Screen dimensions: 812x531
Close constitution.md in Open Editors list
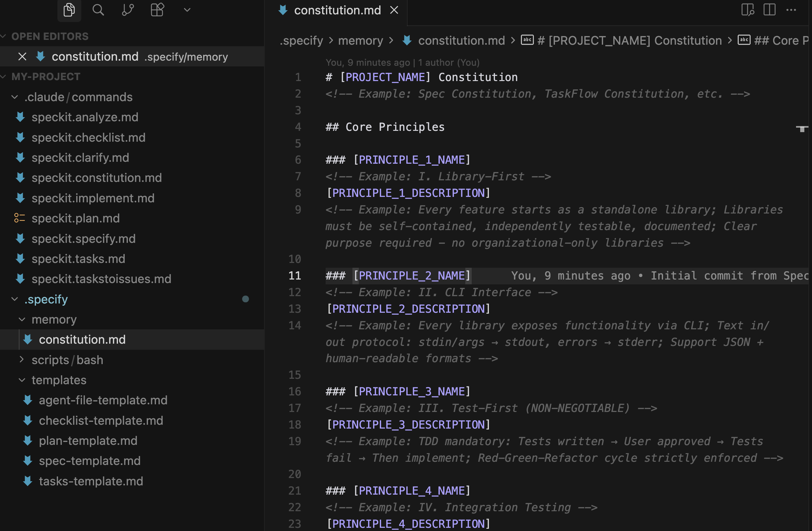click(x=22, y=57)
